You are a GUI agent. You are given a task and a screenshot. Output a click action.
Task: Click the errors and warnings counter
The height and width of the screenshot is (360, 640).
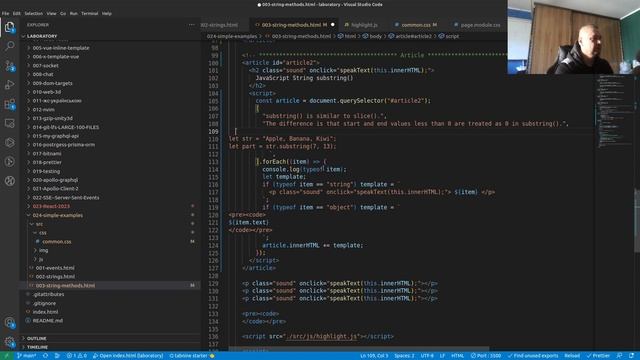click(77, 356)
